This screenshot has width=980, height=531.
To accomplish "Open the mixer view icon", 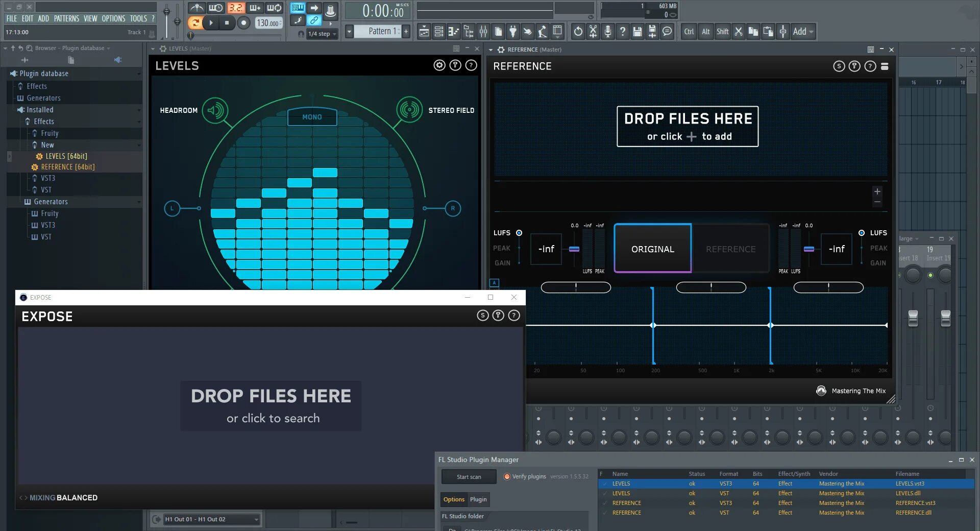I will tap(483, 32).
